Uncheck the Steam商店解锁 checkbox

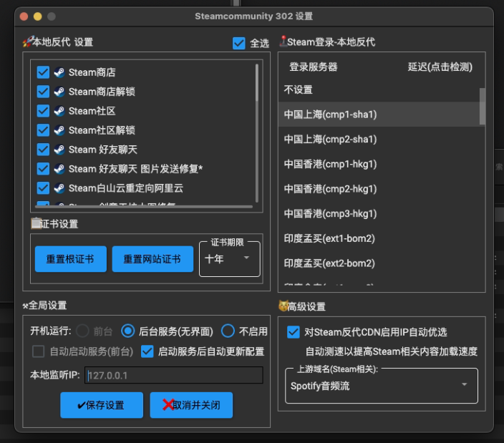tap(43, 92)
